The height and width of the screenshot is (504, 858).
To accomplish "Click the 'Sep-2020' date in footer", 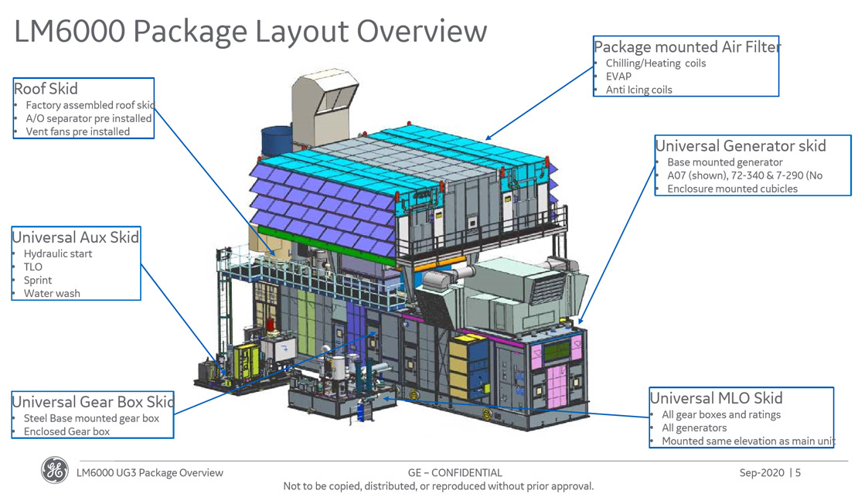I will 761,473.
